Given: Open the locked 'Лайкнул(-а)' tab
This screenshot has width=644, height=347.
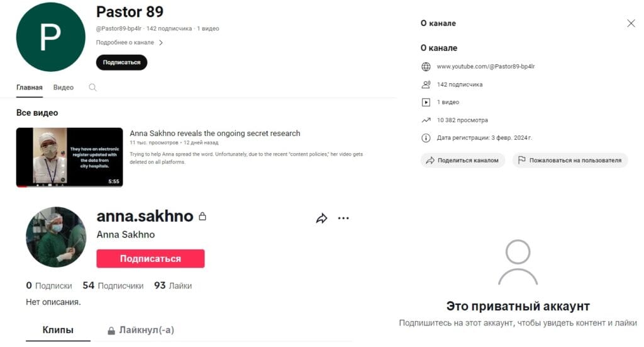Looking at the screenshot, I should [x=141, y=330].
